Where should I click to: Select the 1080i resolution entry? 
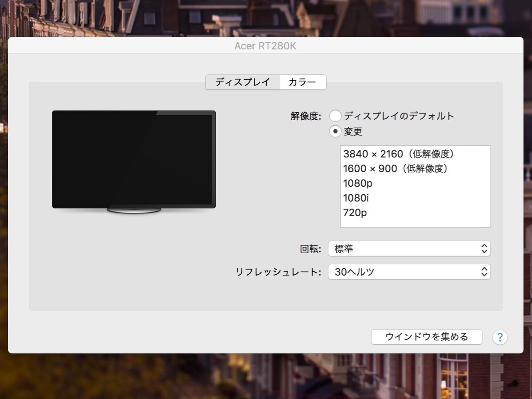point(415,198)
